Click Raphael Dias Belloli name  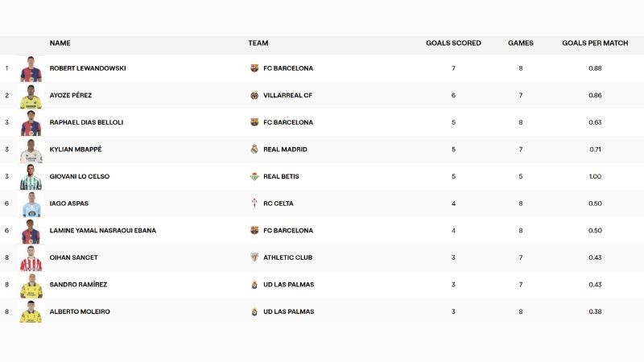point(86,122)
